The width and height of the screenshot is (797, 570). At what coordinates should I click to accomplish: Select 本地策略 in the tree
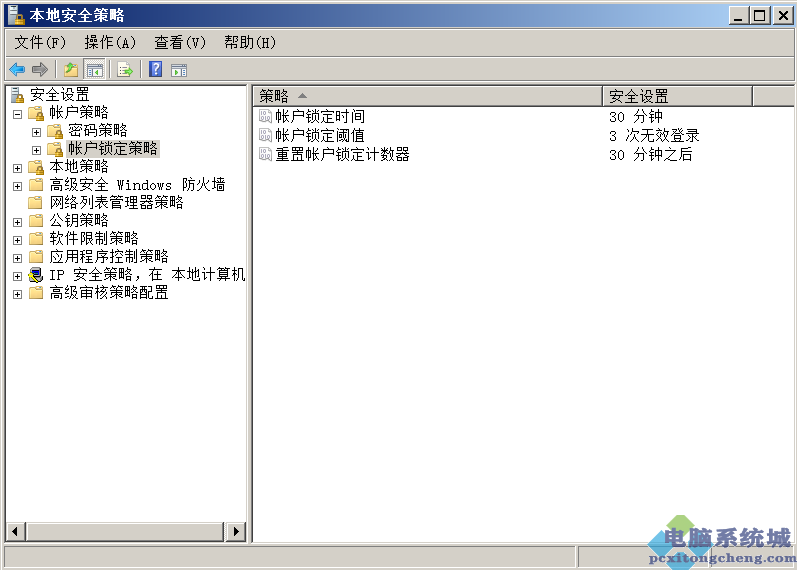click(79, 167)
